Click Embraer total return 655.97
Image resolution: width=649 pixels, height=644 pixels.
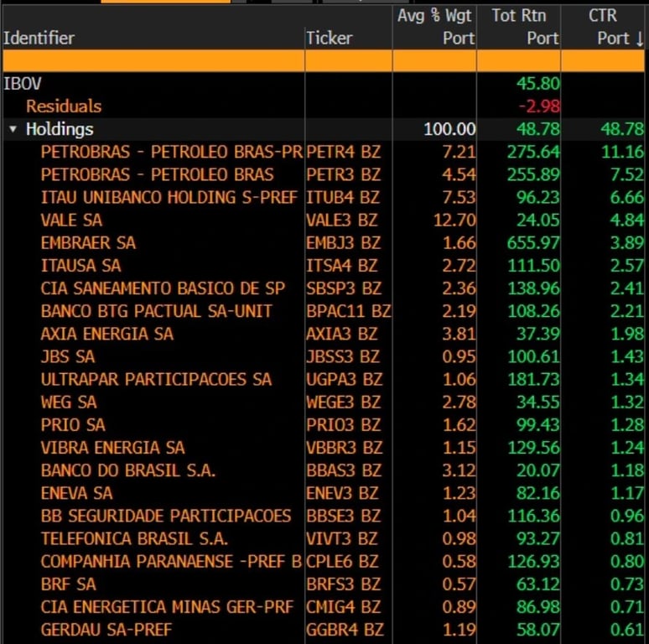coord(533,243)
